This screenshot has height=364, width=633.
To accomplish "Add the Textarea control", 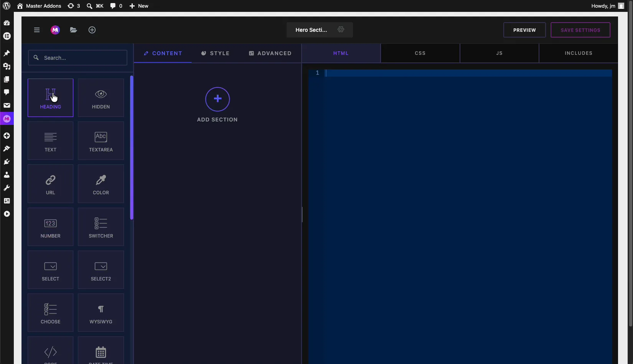I will [101, 141].
